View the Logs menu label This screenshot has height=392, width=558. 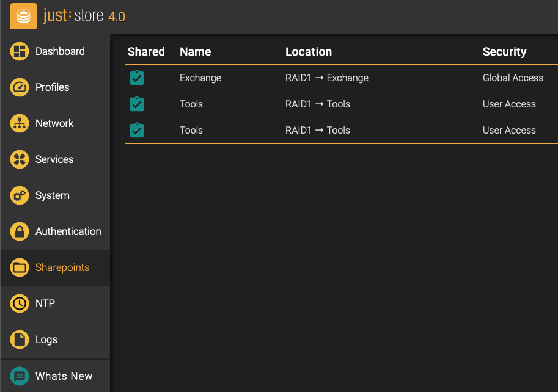46,339
